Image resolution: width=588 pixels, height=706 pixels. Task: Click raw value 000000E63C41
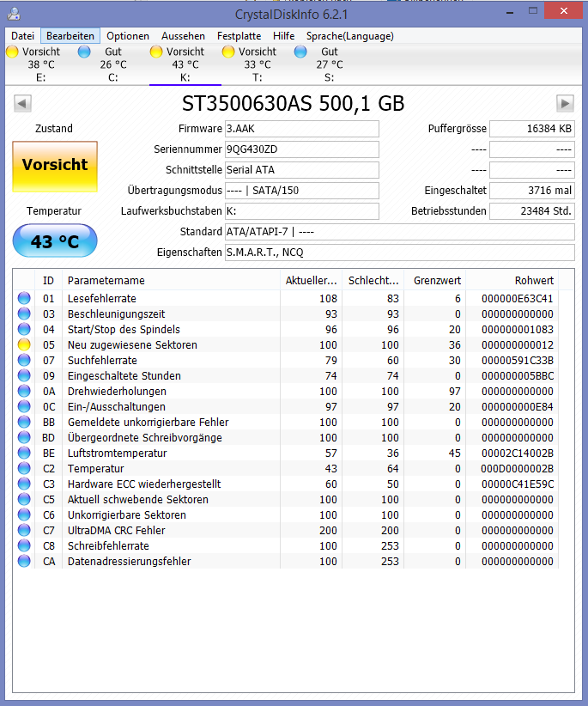pyautogui.click(x=518, y=299)
